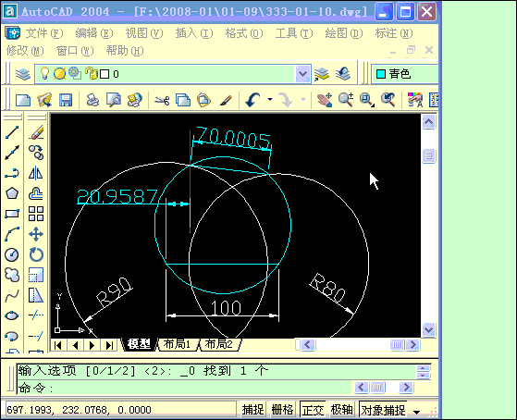Select the Rectangle draw tool

coord(12,214)
